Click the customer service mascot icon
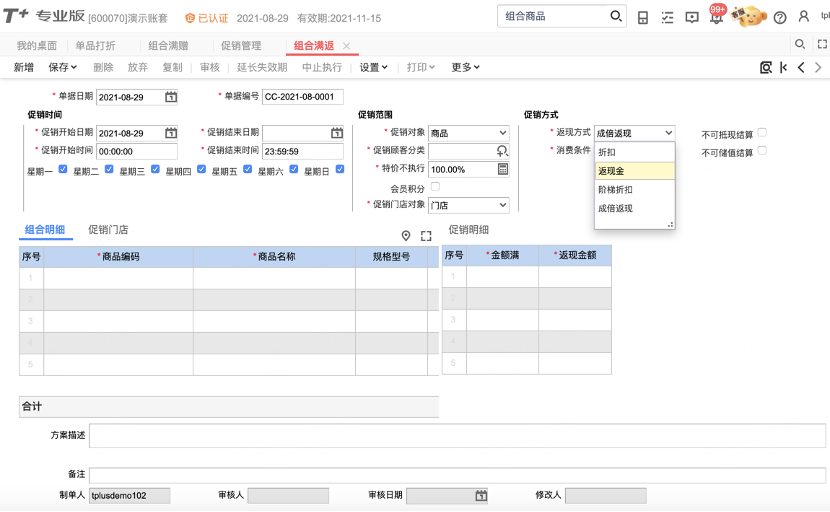Screen dimensions: 830x512 (748, 16)
